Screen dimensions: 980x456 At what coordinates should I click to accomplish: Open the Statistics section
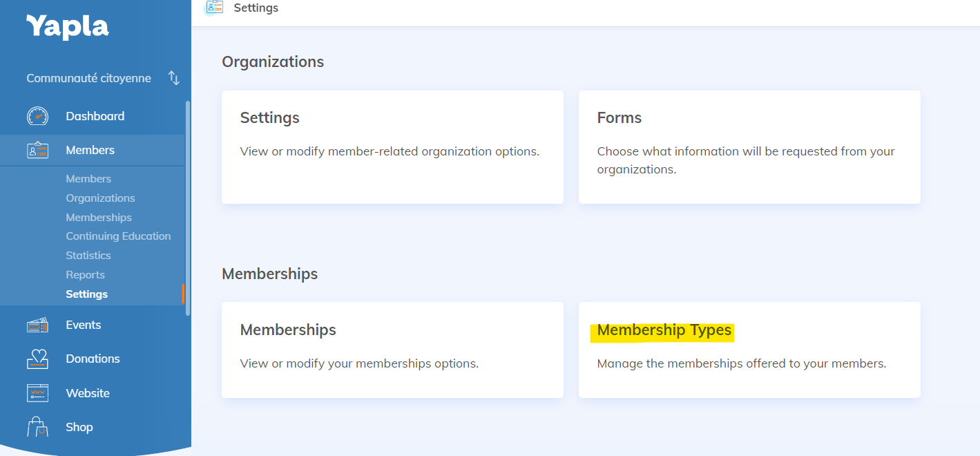(x=88, y=255)
